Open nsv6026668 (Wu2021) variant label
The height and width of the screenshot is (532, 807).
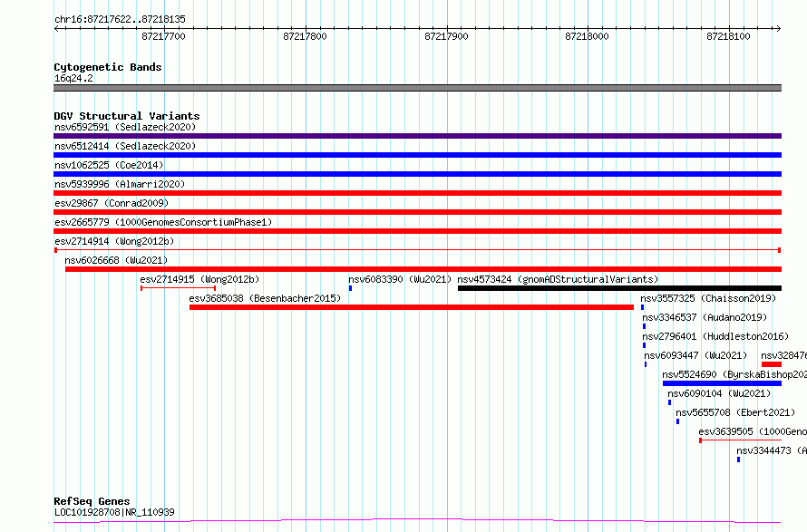click(116, 260)
